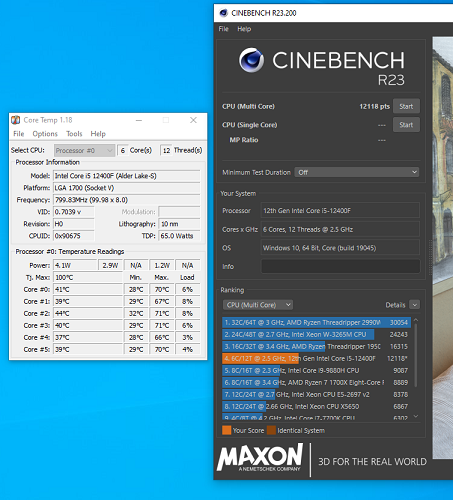This screenshot has height=500, width=453.
Task: Click the Core Temp app icon in title bar
Action: (15, 120)
